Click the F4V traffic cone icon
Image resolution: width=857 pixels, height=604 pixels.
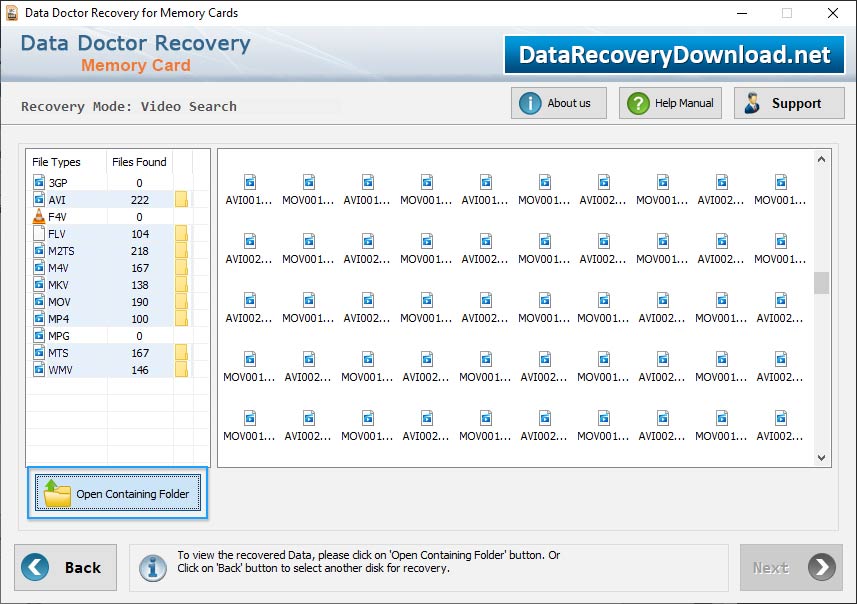click(39, 216)
